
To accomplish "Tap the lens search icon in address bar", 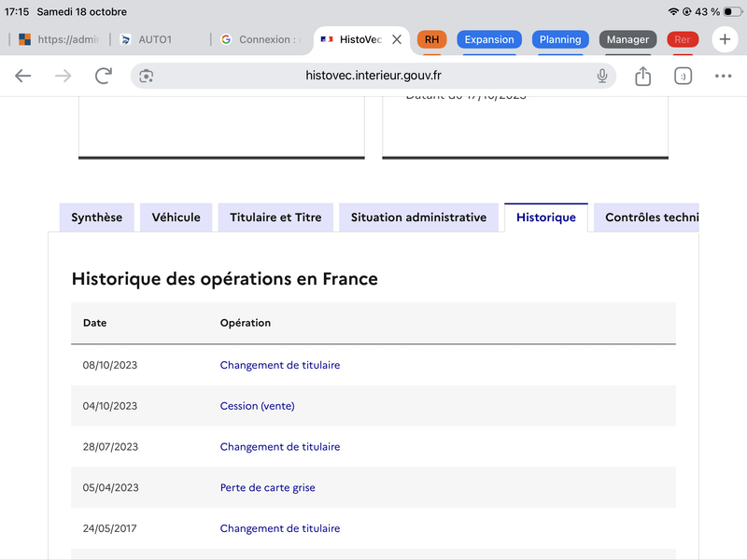I will point(147,77).
